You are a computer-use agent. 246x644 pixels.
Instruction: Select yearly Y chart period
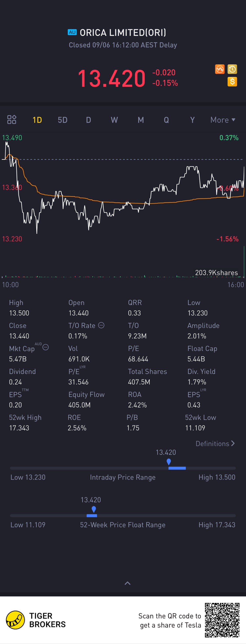click(x=192, y=120)
